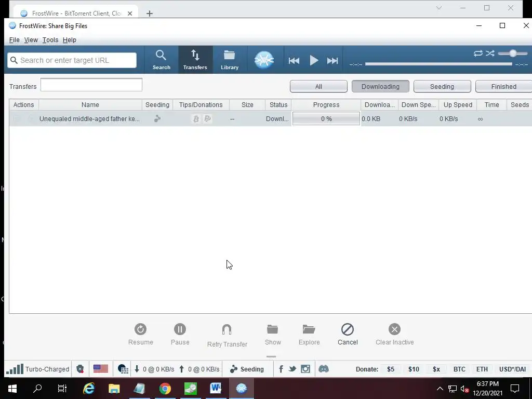Explore the transfer's folder
The width and height of the screenshot is (532, 399).
click(309, 334)
